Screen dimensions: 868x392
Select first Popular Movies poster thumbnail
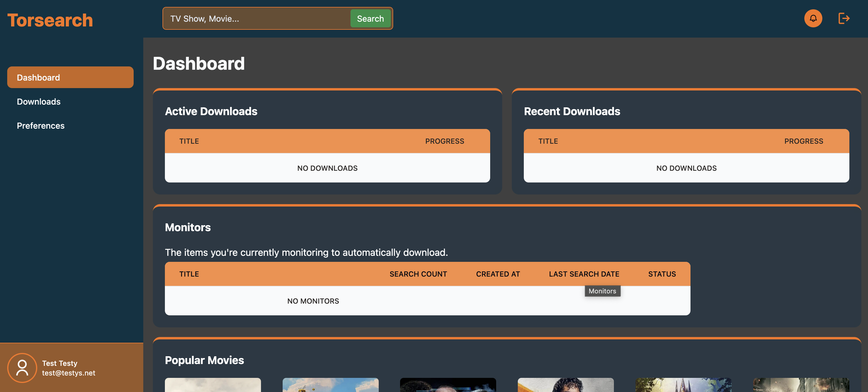coord(213,385)
